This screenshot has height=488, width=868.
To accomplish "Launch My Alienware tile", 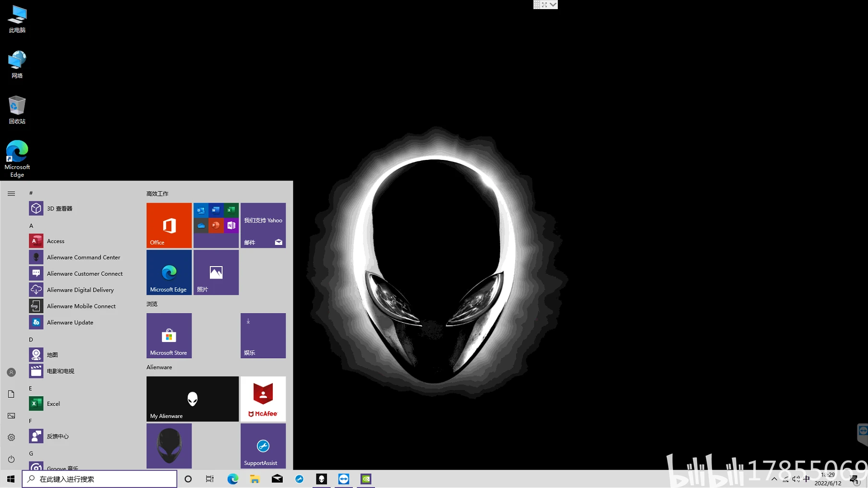I will click(x=192, y=399).
